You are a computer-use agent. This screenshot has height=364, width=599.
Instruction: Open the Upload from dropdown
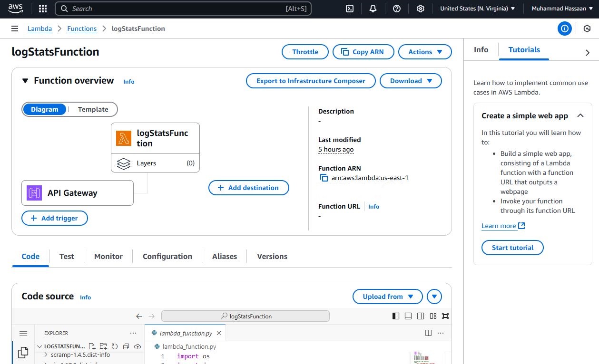[x=388, y=297]
